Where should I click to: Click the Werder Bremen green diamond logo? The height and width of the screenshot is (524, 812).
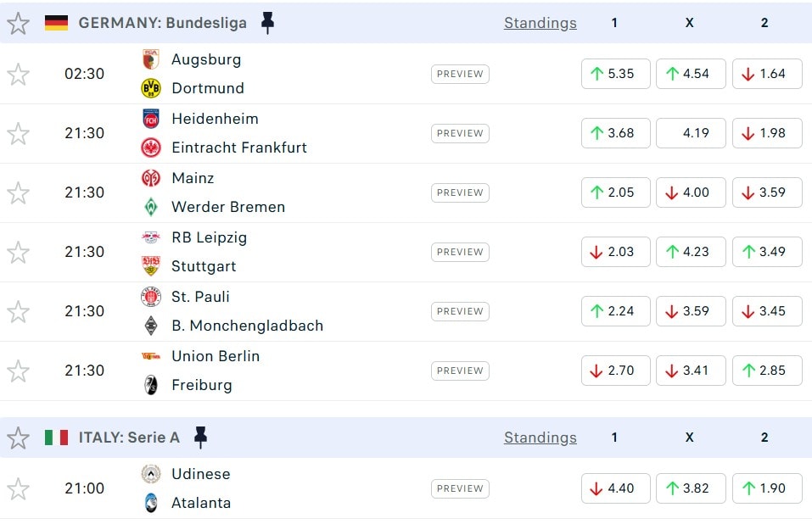pyautogui.click(x=151, y=207)
